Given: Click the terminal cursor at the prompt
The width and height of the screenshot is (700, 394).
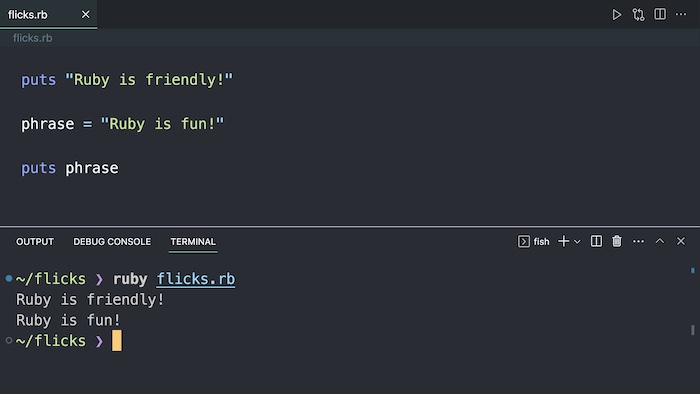Looking at the screenshot, I should pyautogui.click(x=117, y=341).
